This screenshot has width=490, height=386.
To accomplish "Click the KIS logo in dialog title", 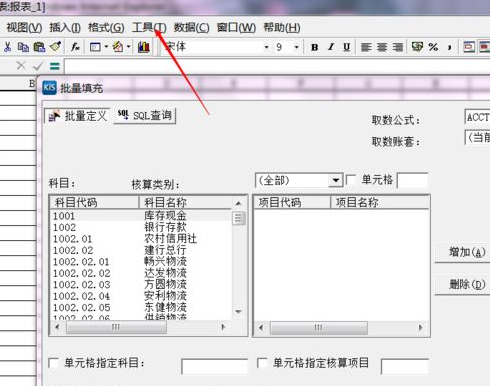I will pyautogui.click(x=50, y=88).
